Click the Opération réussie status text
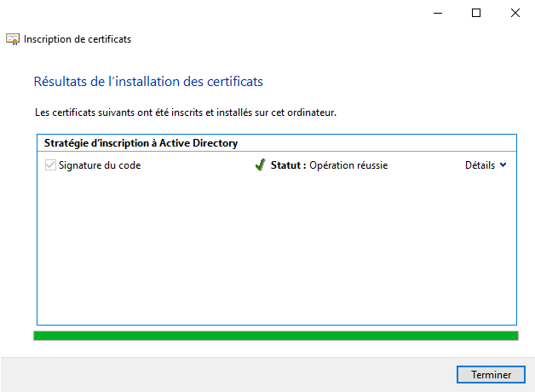This screenshot has height=392, width=535. (348, 165)
